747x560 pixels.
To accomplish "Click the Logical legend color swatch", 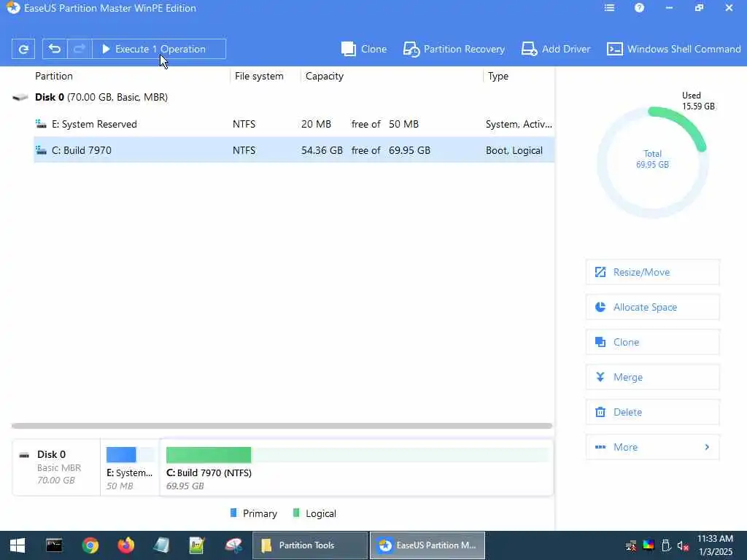I will click(296, 513).
